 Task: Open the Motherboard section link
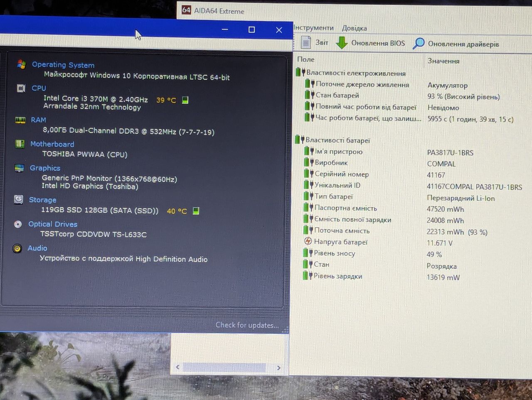(52, 144)
